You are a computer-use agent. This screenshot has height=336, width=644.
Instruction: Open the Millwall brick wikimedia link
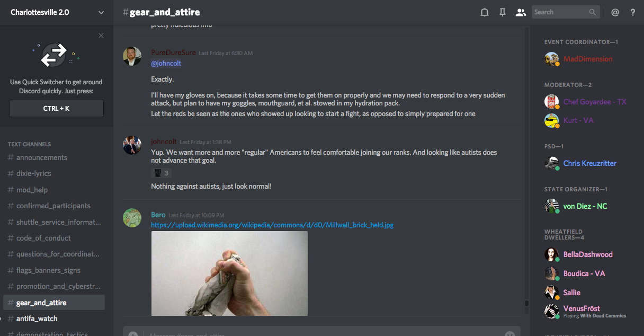click(272, 225)
